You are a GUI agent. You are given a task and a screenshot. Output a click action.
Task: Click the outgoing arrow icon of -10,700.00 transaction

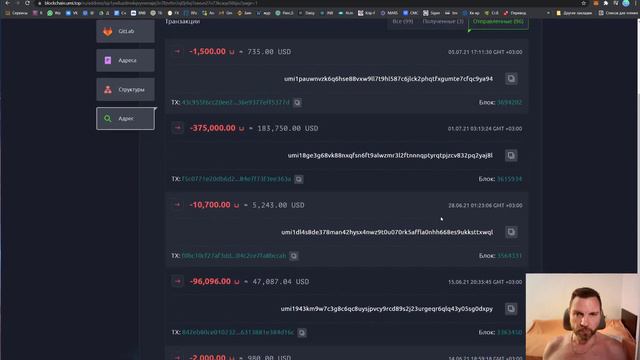coord(177,205)
